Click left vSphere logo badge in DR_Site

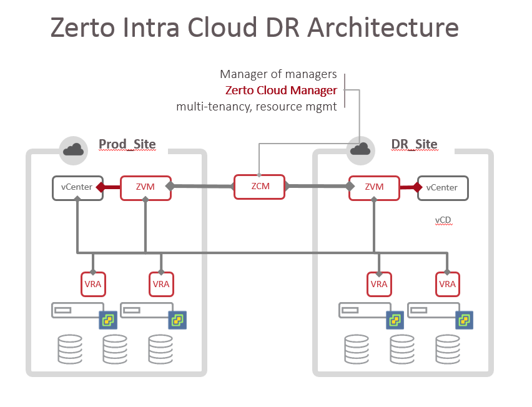pos(395,320)
